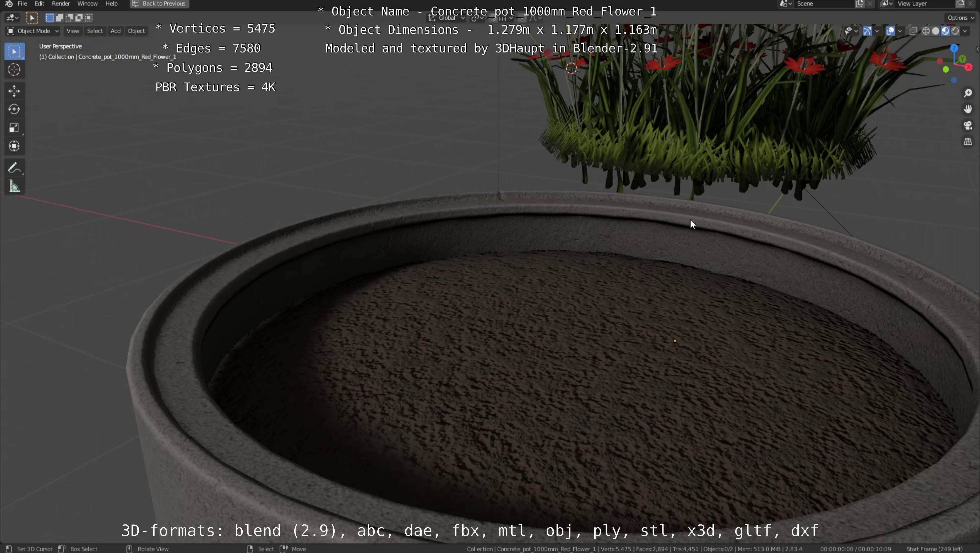Click the negative Z axis gizmo ball
The height and width of the screenshot is (553, 980).
coord(954,80)
